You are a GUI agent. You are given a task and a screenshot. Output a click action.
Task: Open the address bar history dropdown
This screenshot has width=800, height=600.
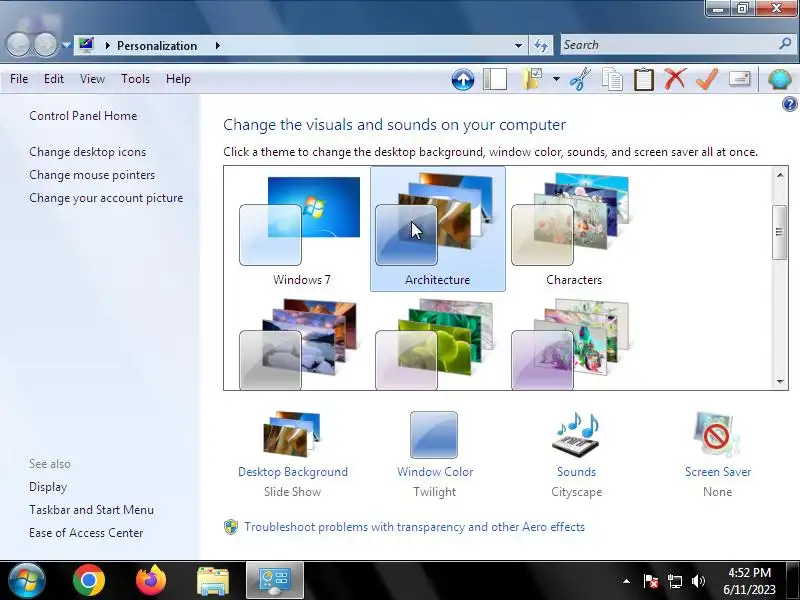click(x=518, y=45)
